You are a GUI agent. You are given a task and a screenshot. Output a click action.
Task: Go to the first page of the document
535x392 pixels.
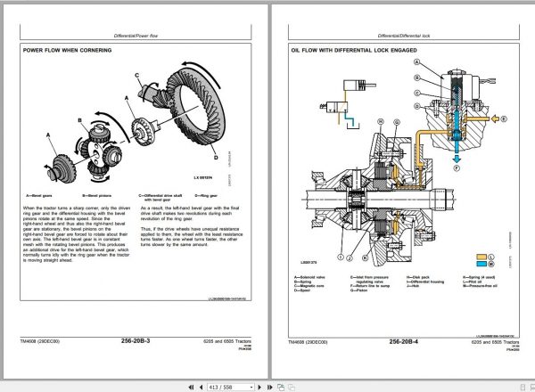[191, 388]
